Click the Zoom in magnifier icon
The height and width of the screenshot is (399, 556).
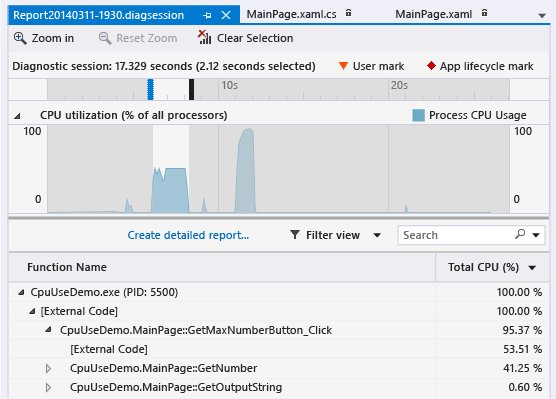[x=20, y=38]
